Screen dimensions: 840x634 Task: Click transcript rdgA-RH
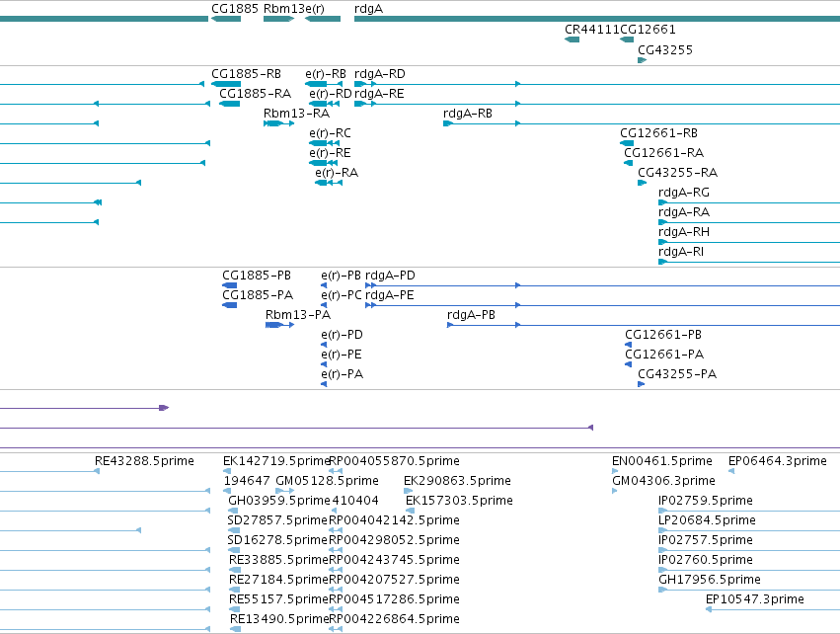click(684, 232)
